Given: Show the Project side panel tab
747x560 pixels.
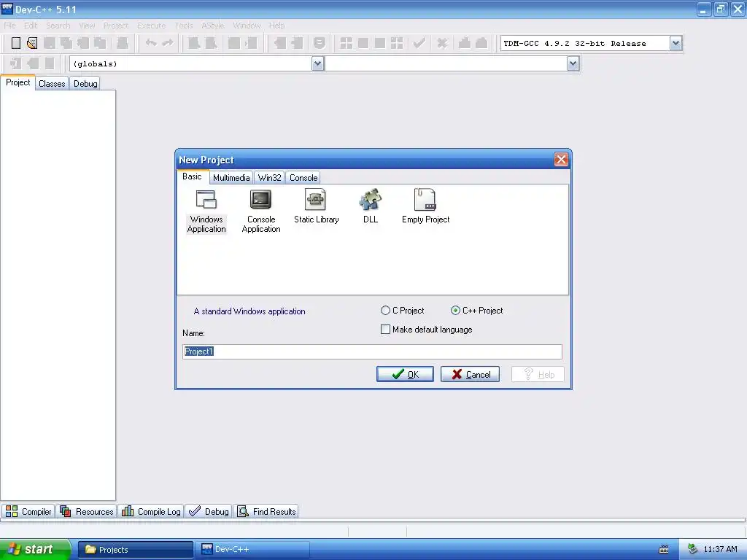Looking at the screenshot, I should [x=18, y=82].
